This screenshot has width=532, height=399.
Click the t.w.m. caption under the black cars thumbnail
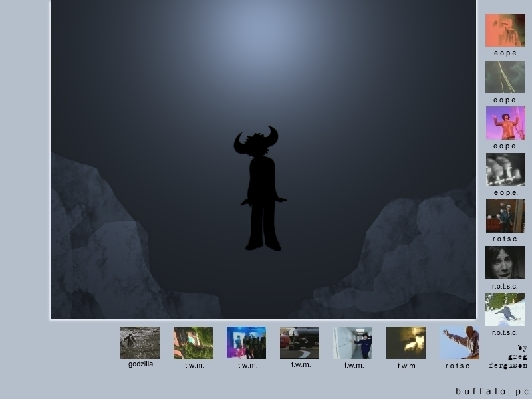click(301, 364)
